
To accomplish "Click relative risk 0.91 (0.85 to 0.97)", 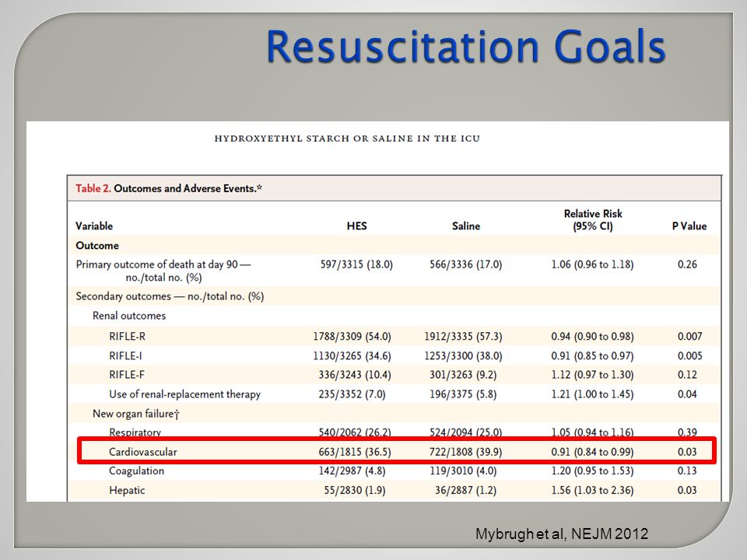I will (x=592, y=355).
